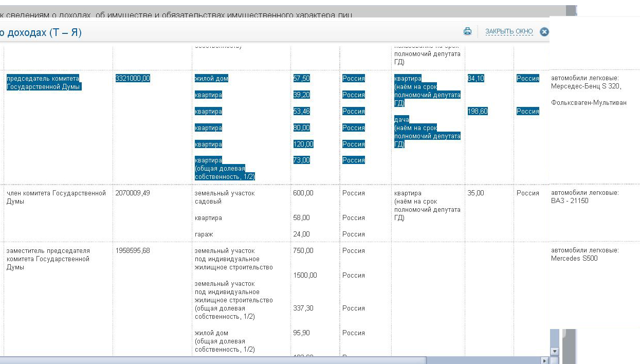The width and height of the screenshot is (640, 364).
Task: Click the член комитета Государственной Думы cell
Action: point(56,197)
